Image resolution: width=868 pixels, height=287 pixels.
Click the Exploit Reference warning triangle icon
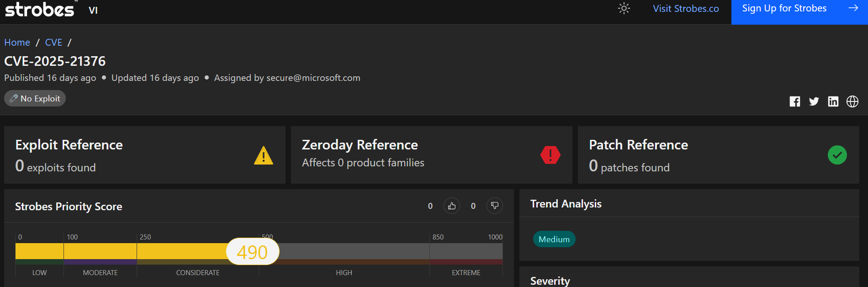coord(264,155)
